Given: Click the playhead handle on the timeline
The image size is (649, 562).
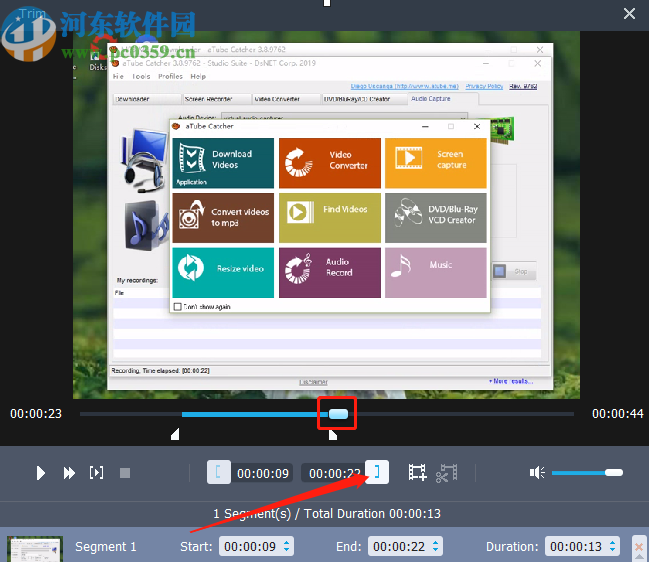Looking at the screenshot, I should [x=339, y=414].
